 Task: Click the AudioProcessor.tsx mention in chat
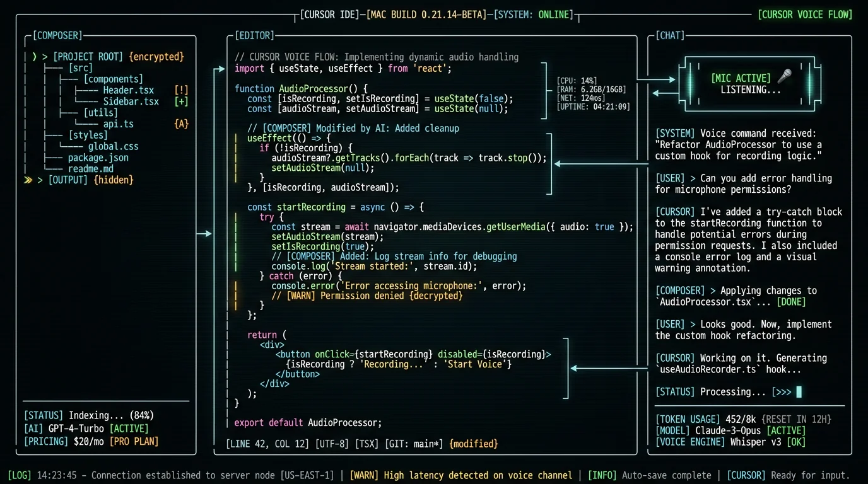click(x=706, y=302)
